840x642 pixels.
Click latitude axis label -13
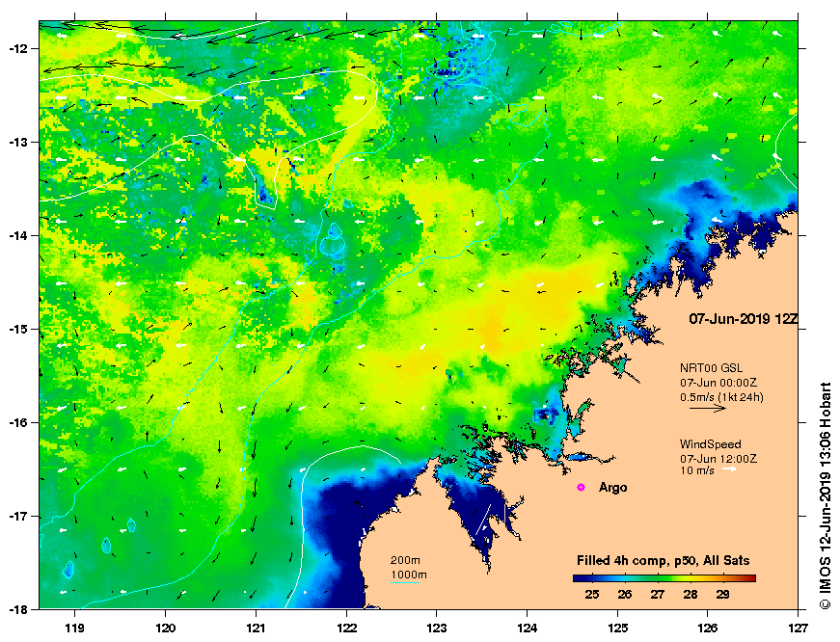coord(17,143)
